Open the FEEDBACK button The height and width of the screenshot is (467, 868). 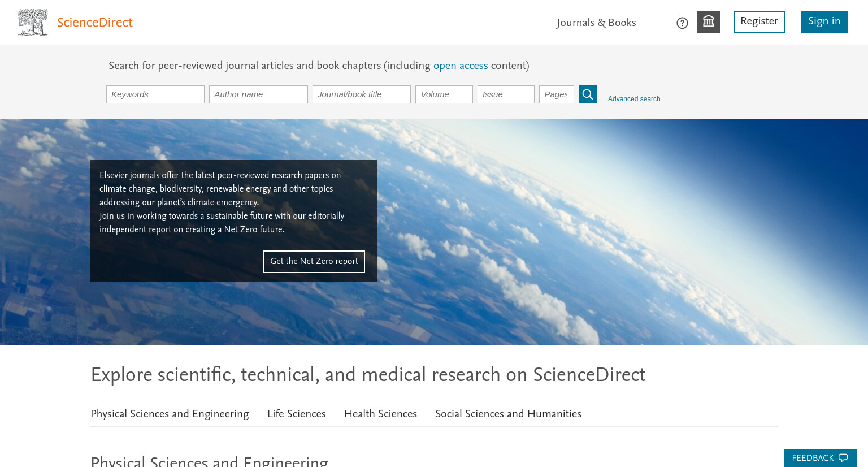click(821, 458)
